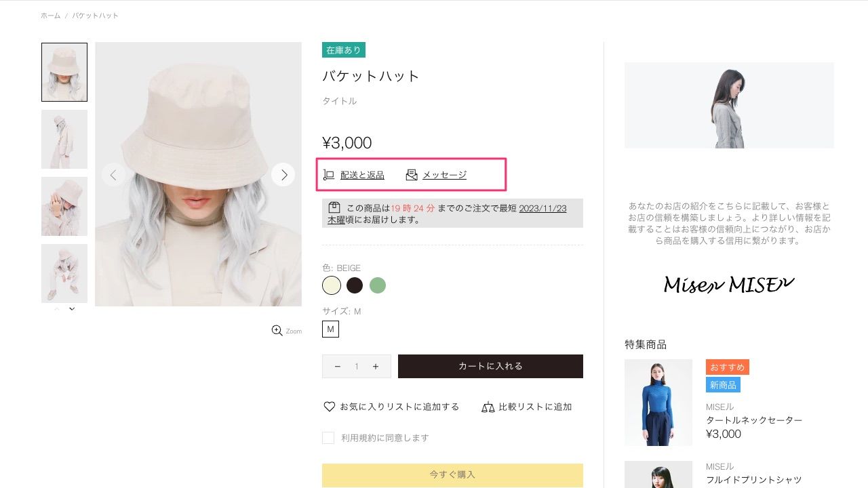The width and height of the screenshot is (868, 488).
Task: Select size M option
Action: click(330, 329)
